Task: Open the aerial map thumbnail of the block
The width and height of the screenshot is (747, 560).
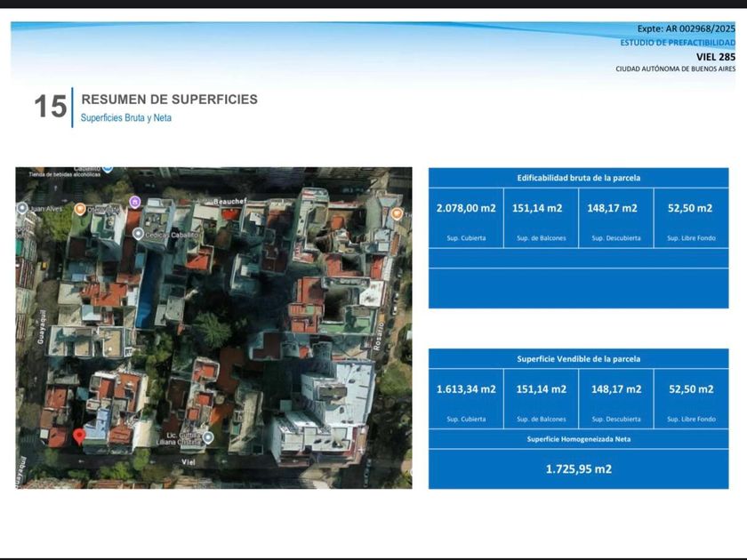Action: (x=214, y=328)
